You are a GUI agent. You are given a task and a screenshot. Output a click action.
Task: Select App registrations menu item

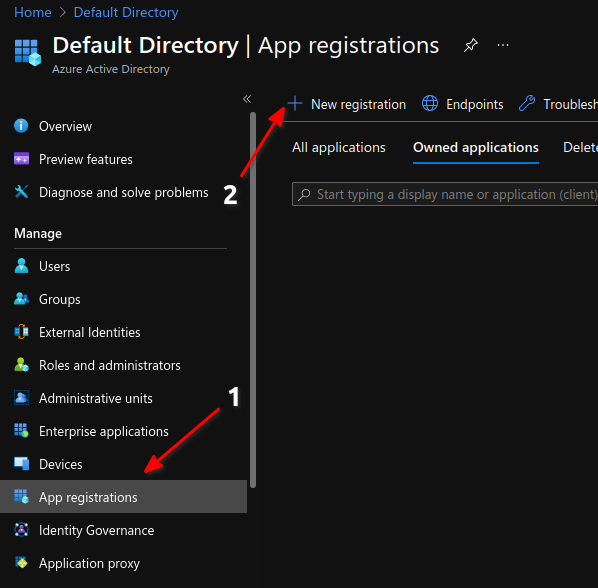pyautogui.click(x=124, y=496)
